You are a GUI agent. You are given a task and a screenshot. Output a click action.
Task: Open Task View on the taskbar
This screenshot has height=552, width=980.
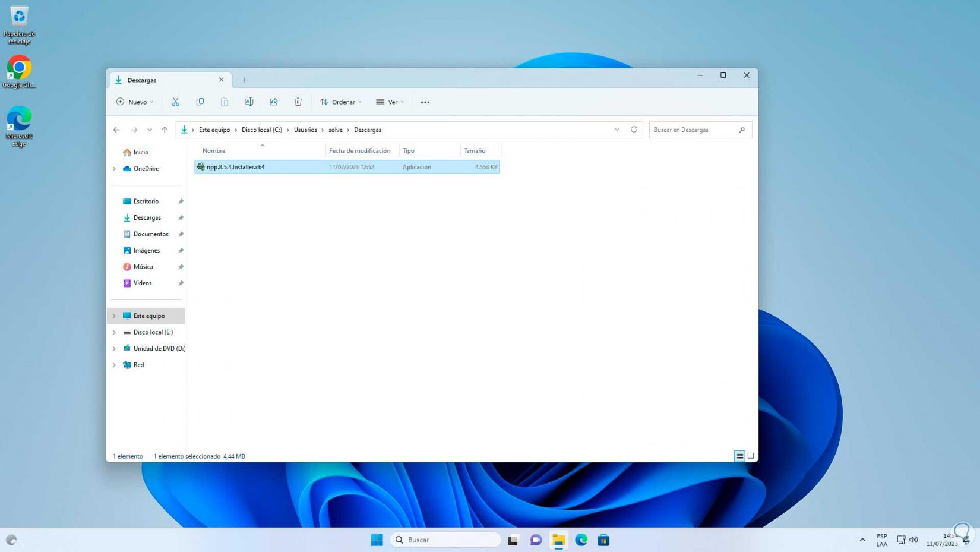[513, 540]
